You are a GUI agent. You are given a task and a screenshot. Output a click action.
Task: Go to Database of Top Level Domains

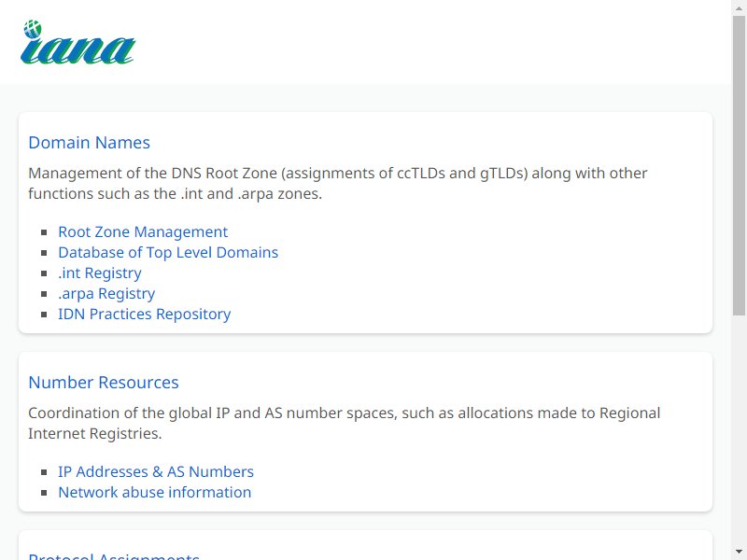click(x=168, y=252)
